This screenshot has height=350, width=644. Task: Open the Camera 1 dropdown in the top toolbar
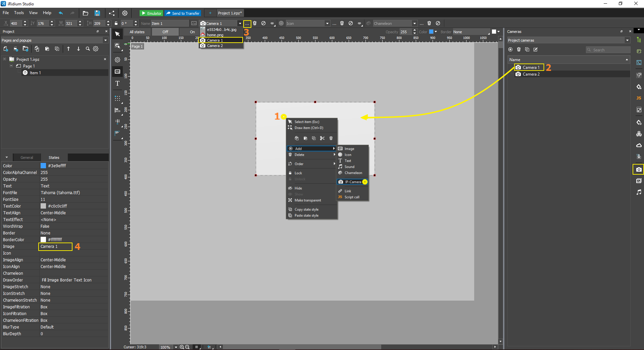pos(240,23)
